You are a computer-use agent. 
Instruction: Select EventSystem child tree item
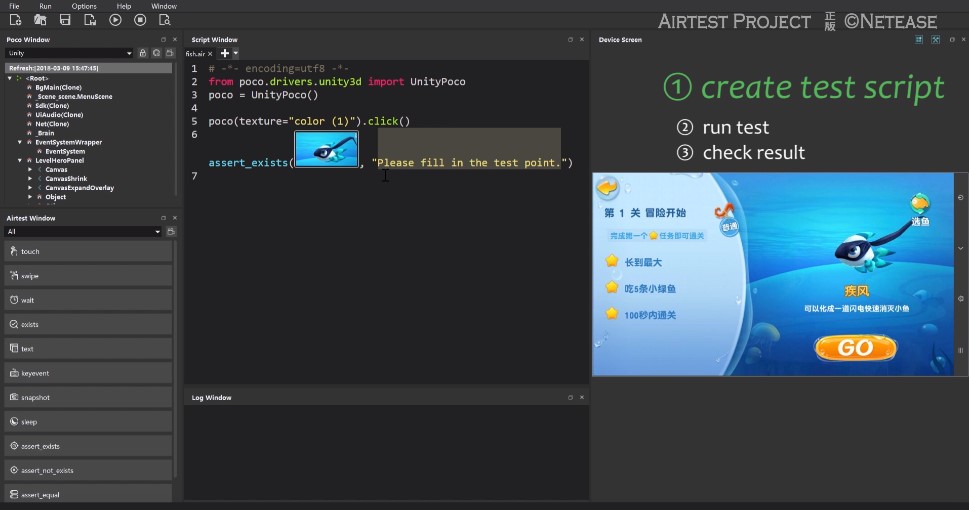click(65, 151)
